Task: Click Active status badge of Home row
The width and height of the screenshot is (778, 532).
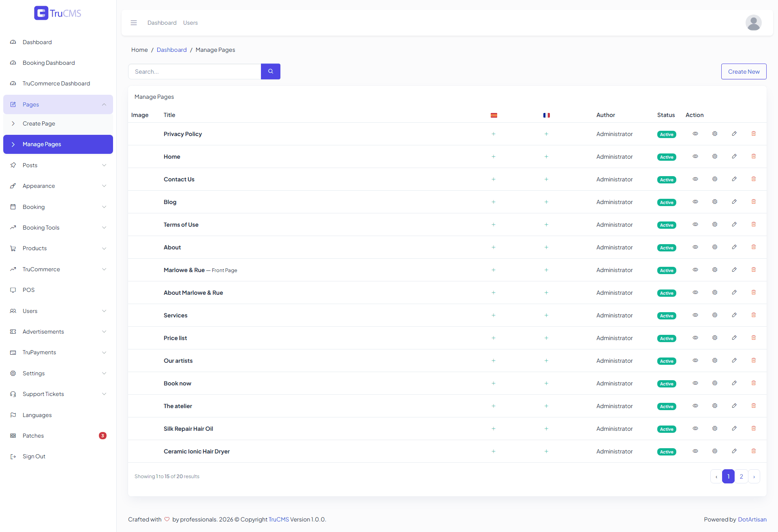Action: coord(667,157)
